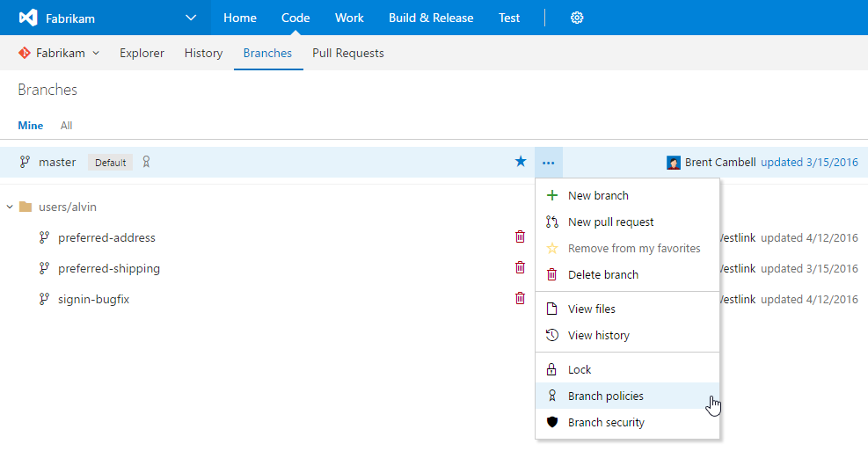868x451 pixels.
Task: Choose New pull request in menu
Action: point(610,222)
